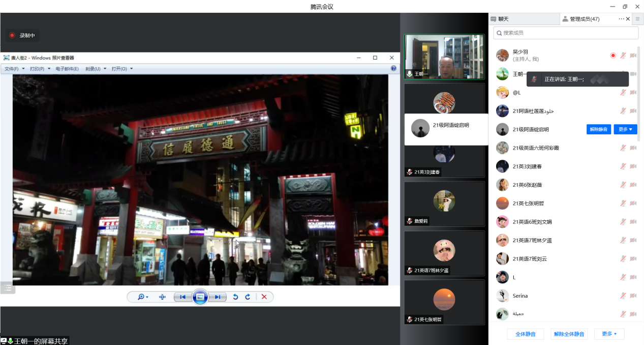
Task: Click 全体静音 to mute all
Action: click(x=525, y=334)
